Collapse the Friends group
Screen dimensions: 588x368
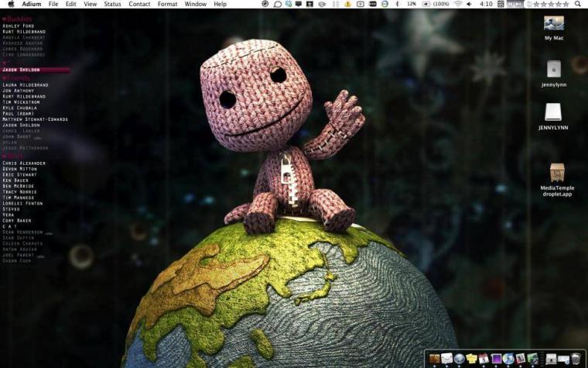tap(4, 78)
